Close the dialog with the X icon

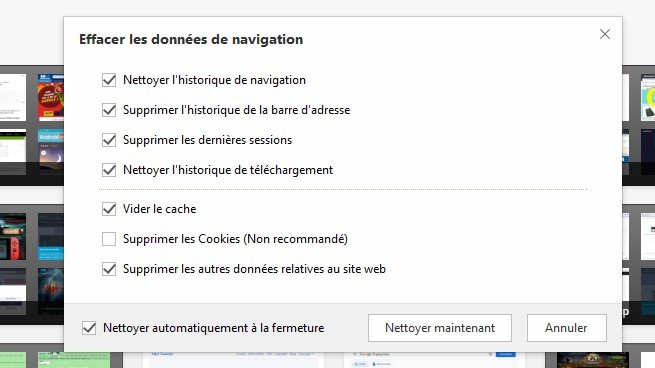604,34
